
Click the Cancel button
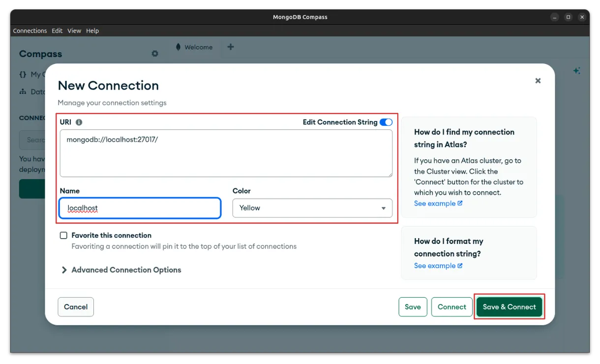coord(76,307)
